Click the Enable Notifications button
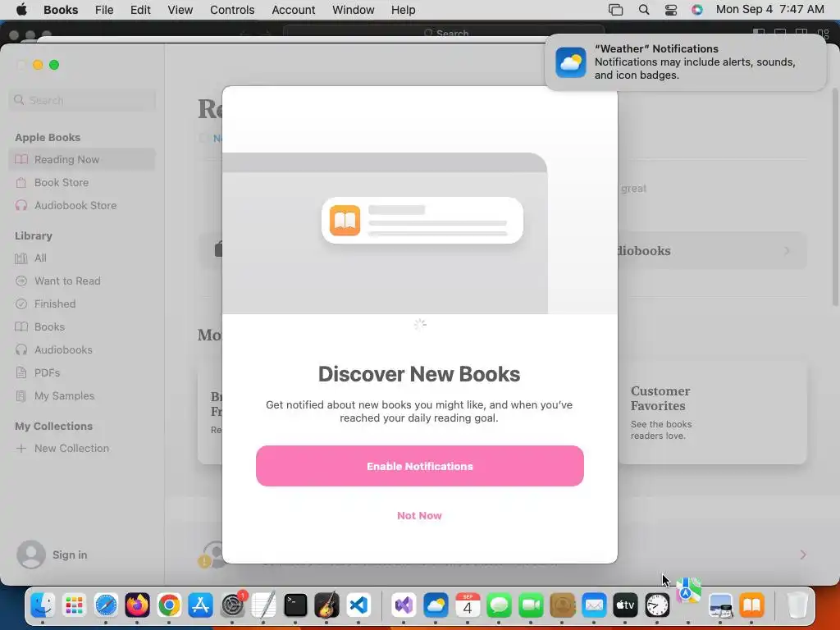Image resolution: width=840 pixels, height=630 pixels. (x=419, y=466)
